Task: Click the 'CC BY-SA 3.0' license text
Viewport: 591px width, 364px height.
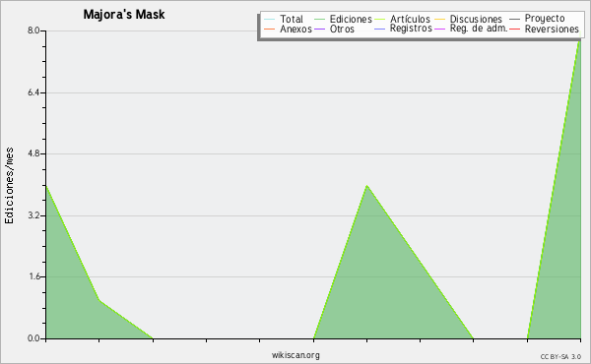Action: tap(560, 357)
